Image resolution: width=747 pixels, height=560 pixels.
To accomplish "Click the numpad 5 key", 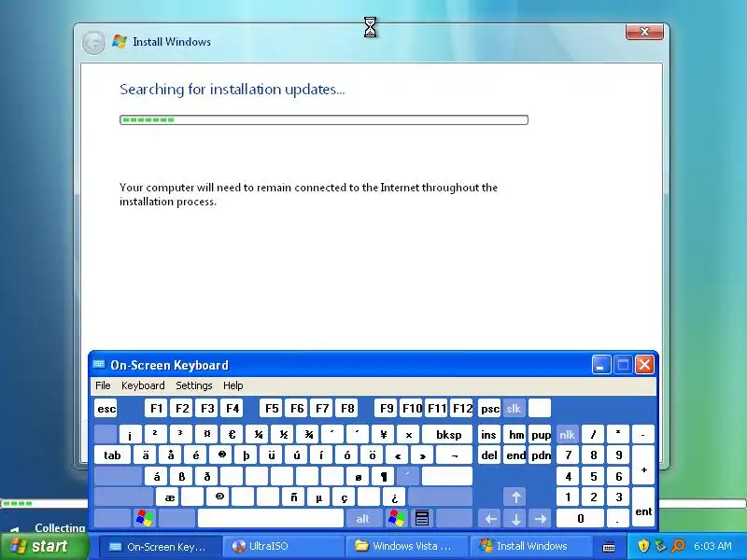I will (593, 476).
